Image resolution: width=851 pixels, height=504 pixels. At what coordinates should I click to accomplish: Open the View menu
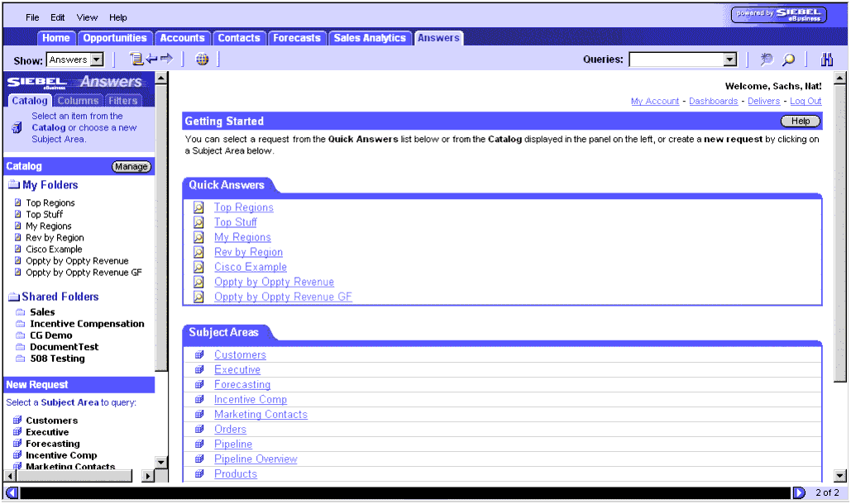(x=87, y=17)
